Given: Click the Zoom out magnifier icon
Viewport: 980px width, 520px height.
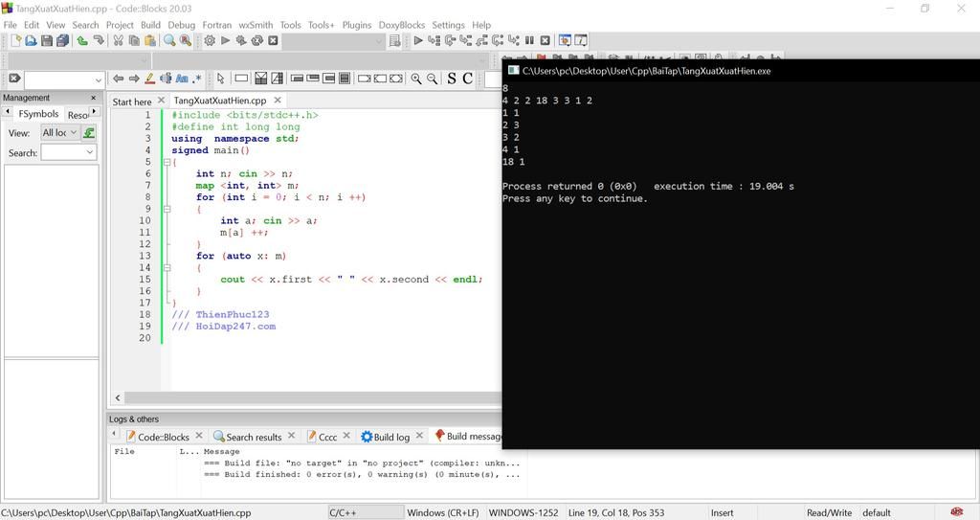Looking at the screenshot, I should point(432,79).
